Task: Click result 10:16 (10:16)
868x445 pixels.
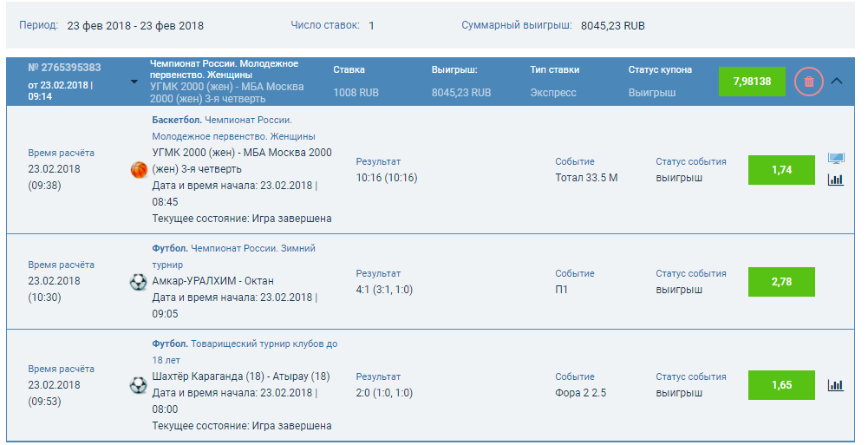Action: [x=387, y=178]
